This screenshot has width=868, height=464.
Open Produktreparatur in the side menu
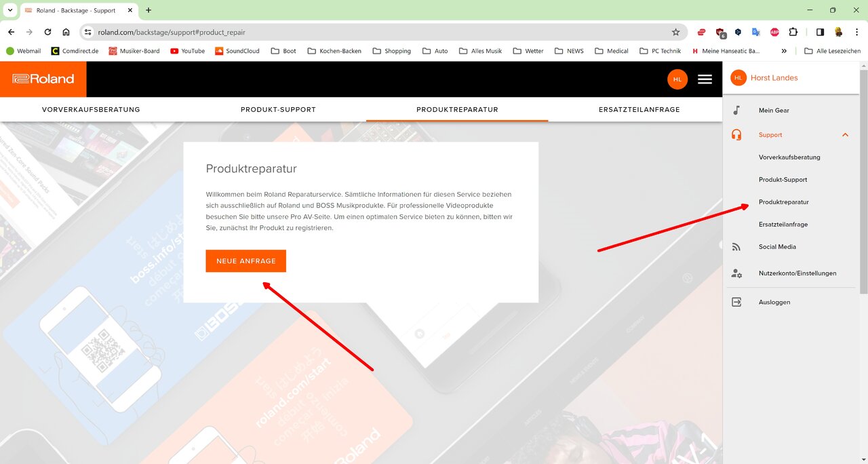coord(783,202)
